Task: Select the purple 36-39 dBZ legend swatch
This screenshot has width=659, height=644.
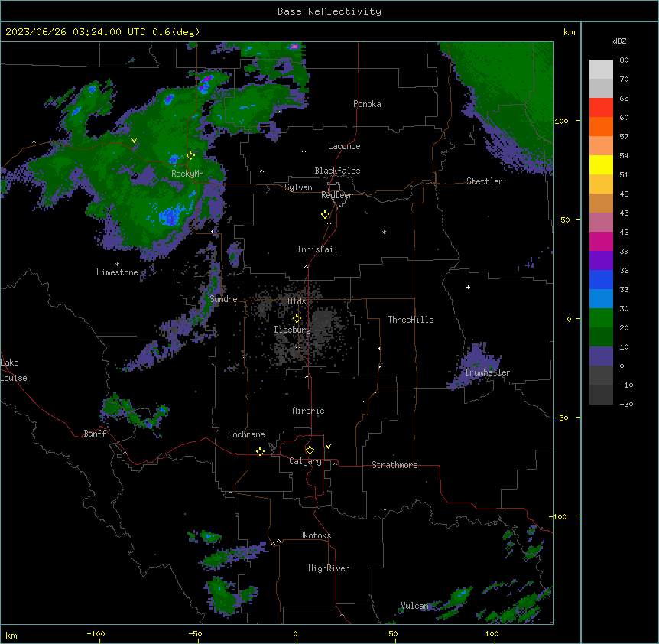Action: point(601,260)
